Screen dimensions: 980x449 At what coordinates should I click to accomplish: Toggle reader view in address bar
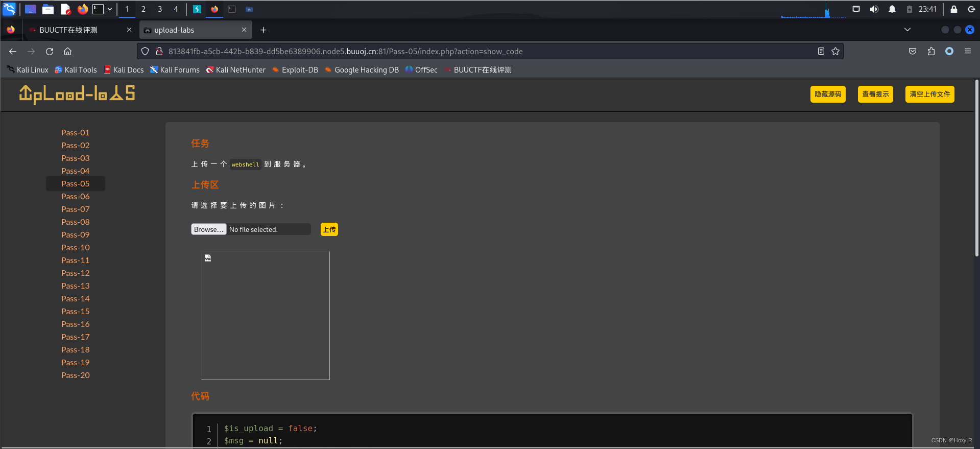[821, 51]
